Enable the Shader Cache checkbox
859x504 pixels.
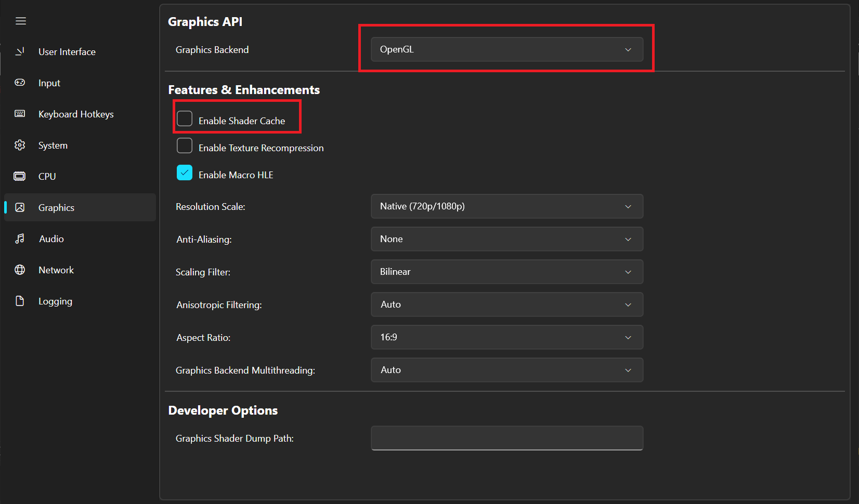185,118
